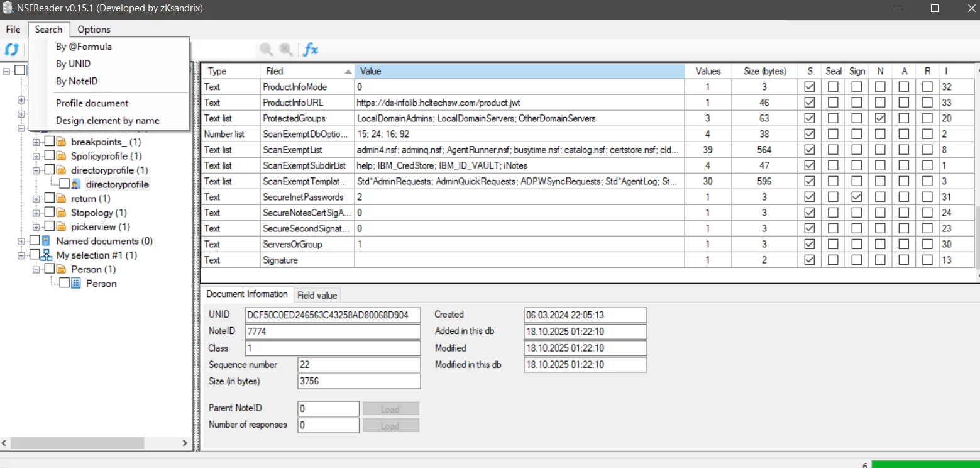
Task: Click the horizontal scrollbar right arrow in tree panel
Action: click(x=185, y=443)
